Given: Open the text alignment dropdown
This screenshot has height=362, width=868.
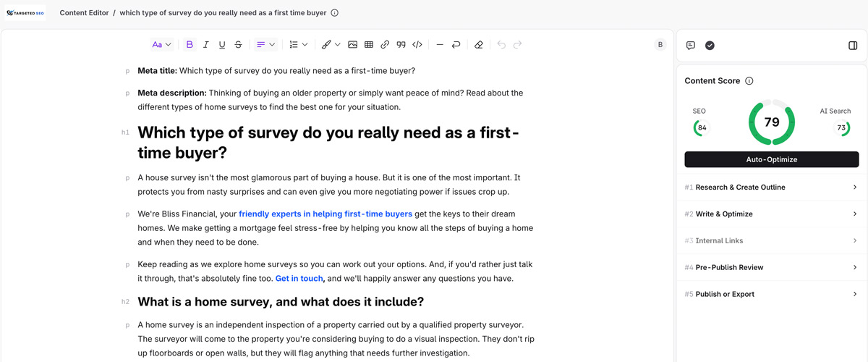Looking at the screenshot, I should click(266, 45).
